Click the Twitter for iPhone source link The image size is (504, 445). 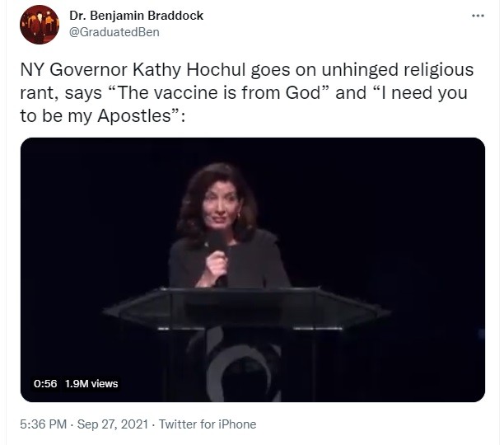coord(208,424)
